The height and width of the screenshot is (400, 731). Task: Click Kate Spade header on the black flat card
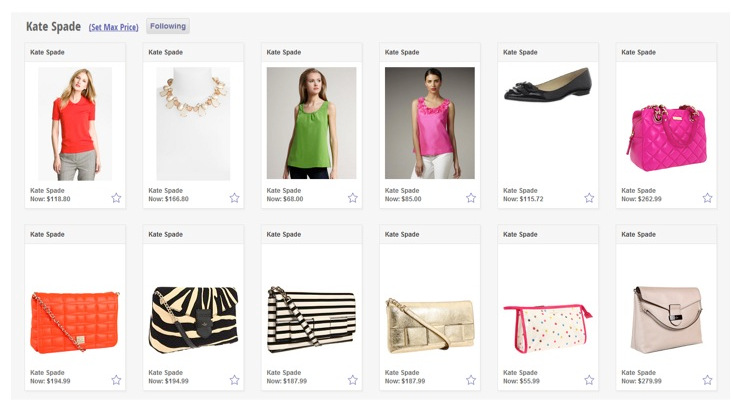click(520, 52)
